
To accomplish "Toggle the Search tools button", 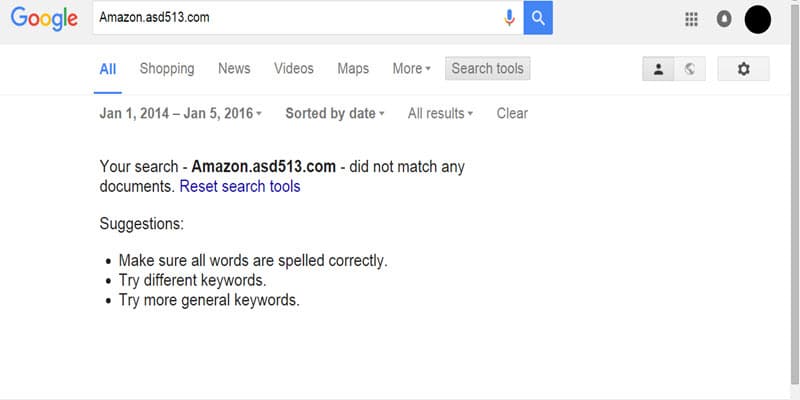I will tap(487, 68).
